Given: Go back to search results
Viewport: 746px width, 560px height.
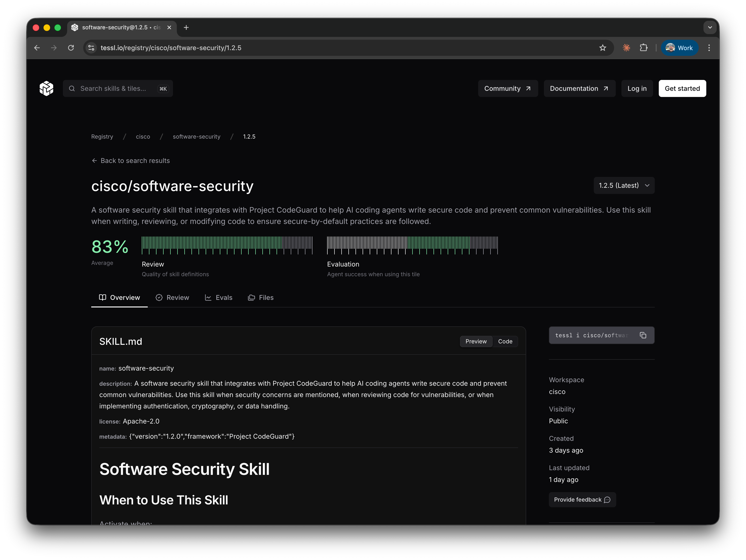Looking at the screenshot, I should (x=131, y=161).
